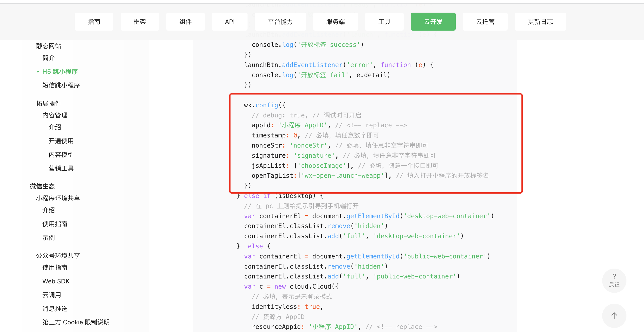This screenshot has width=644, height=332.
Task: Expand 小程序环境共享 sidebar section
Action: tap(58, 198)
